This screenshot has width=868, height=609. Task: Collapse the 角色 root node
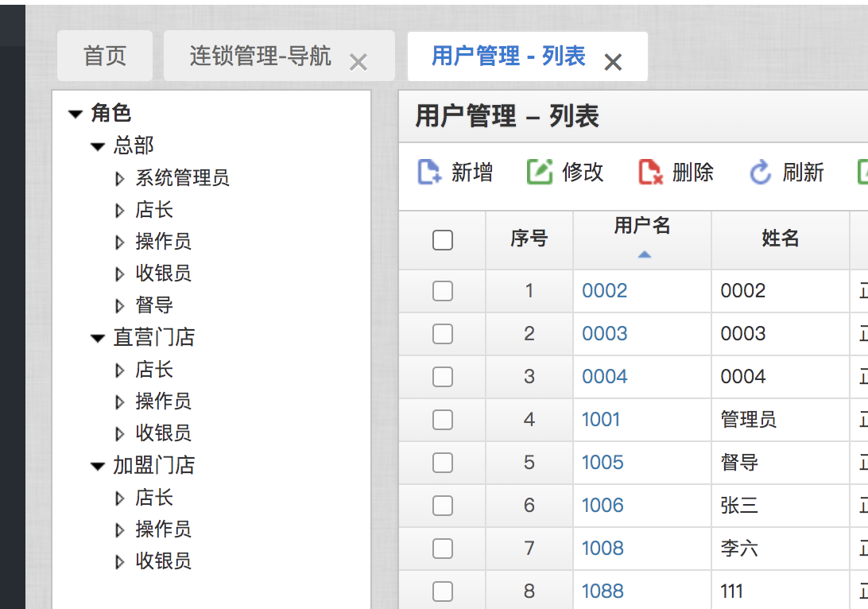click(x=75, y=114)
